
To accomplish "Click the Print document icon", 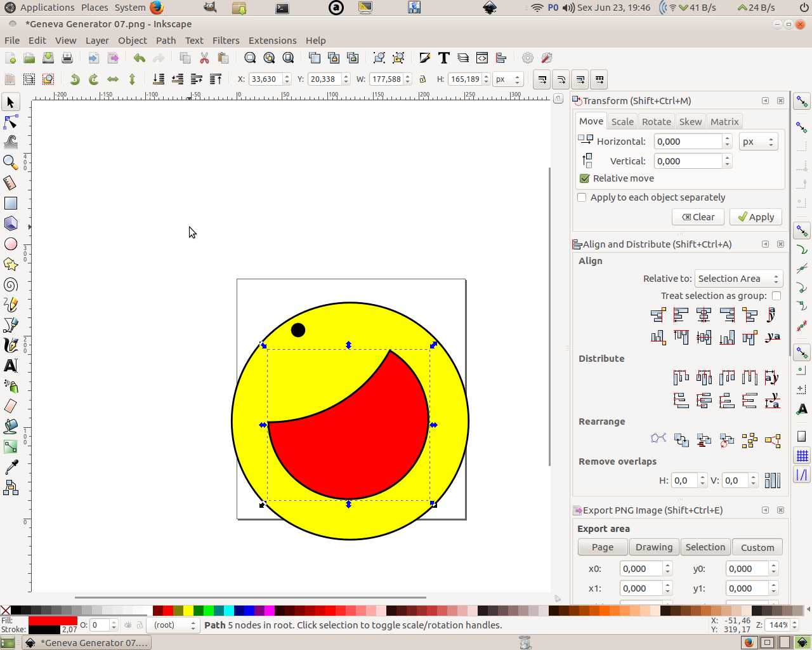I will point(67,58).
